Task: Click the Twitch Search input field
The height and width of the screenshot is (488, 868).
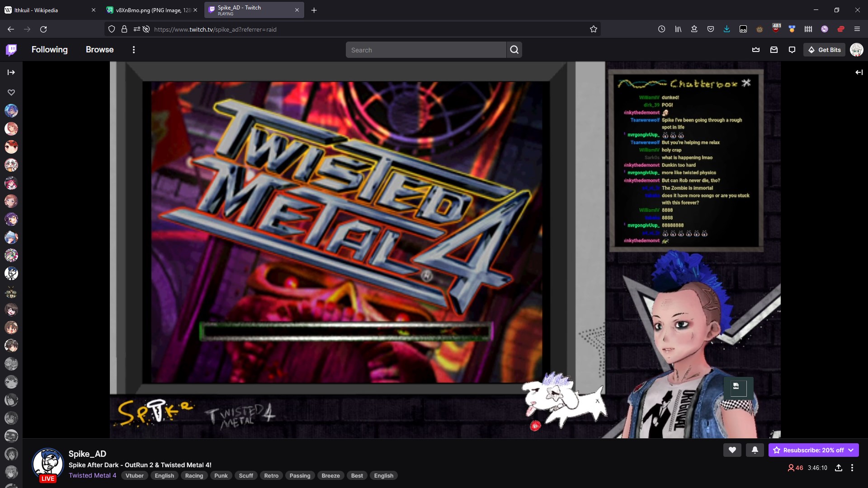Action: point(426,50)
